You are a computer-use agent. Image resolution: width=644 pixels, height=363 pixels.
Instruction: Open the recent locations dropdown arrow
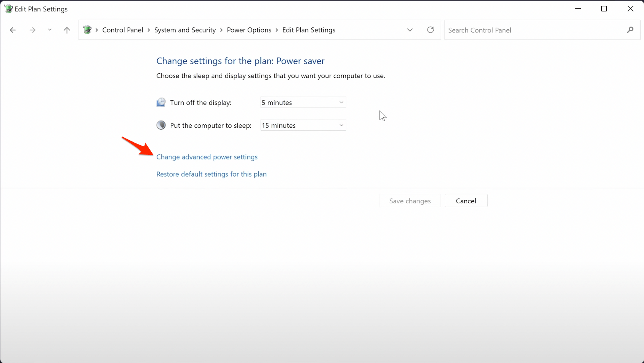coord(50,30)
